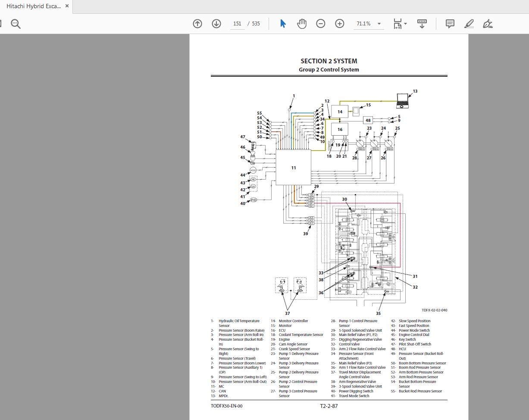529x420 pixels.
Task: Click legend entry Hydraulic Oil Temperature Sensor
Action: pos(239,323)
